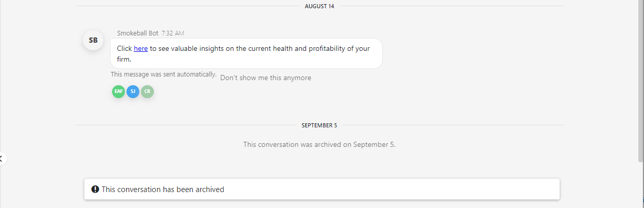Select the blue SJ participant avatar
This screenshot has height=208, width=644.
(133, 91)
